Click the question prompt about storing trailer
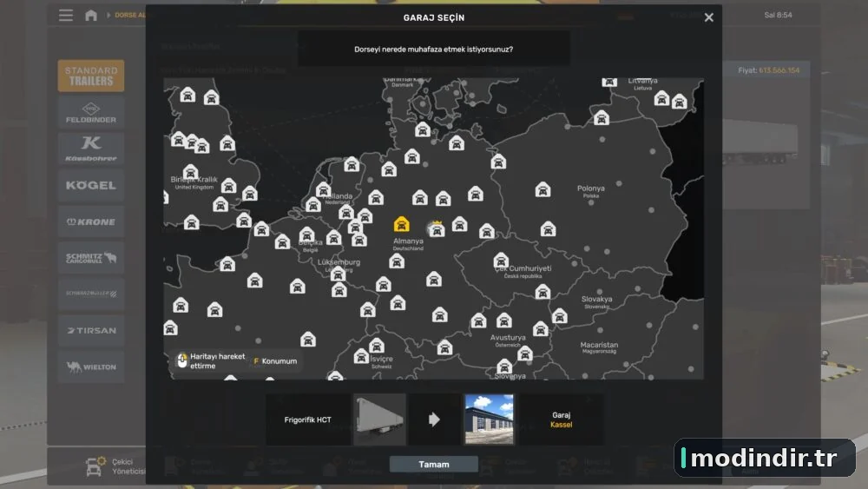The height and width of the screenshot is (489, 868). (433, 50)
